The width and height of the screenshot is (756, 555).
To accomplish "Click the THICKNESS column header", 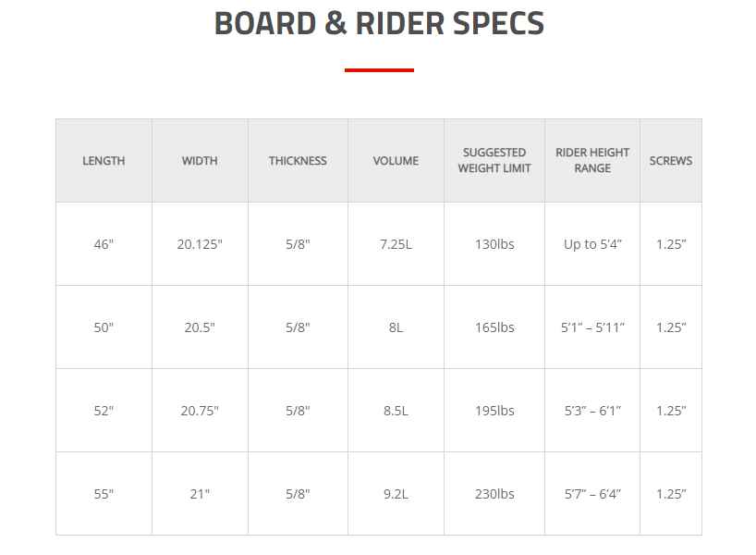I will 298,161.
